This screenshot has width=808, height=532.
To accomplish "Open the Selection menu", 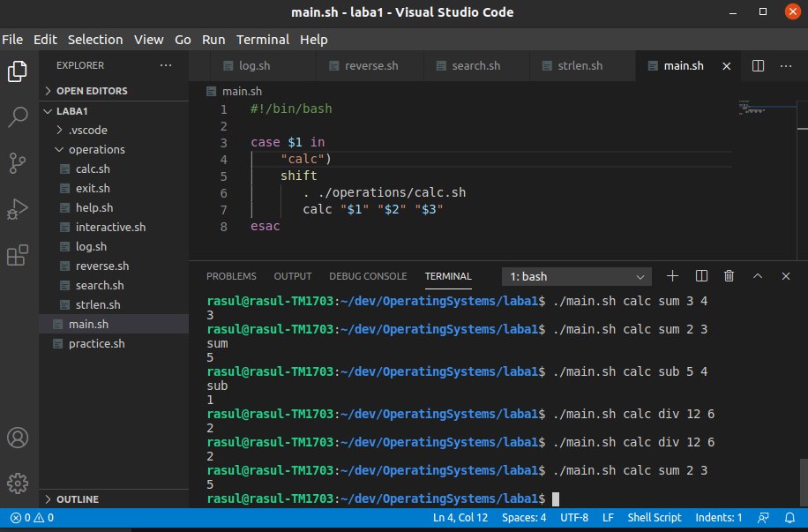I will click(95, 40).
